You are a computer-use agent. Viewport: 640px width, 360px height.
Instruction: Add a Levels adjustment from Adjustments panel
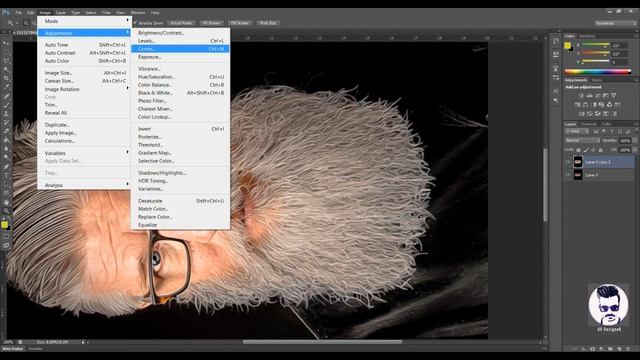589,96
